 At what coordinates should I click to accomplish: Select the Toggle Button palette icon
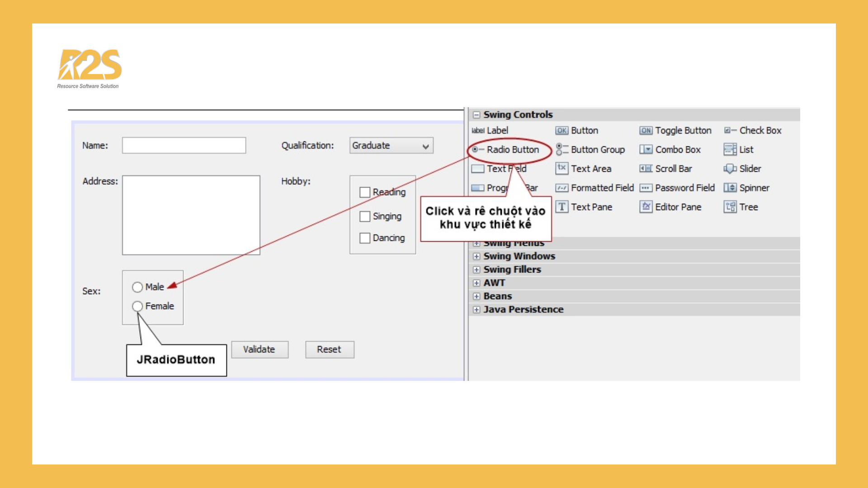coord(646,131)
